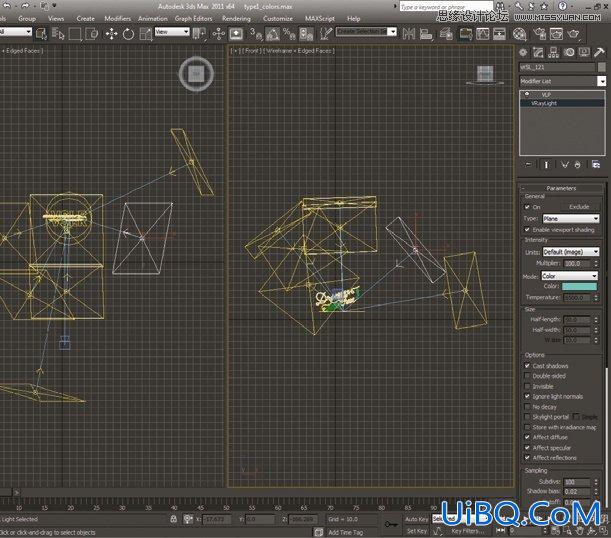Toggle Cast shadows checkbox
Screen dimensions: 611x538
click(x=527, y=366)
